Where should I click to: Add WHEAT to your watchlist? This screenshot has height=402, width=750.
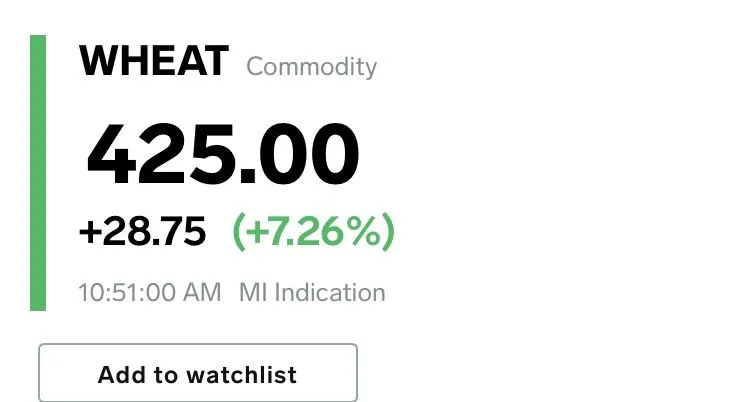tap(197, 374)
